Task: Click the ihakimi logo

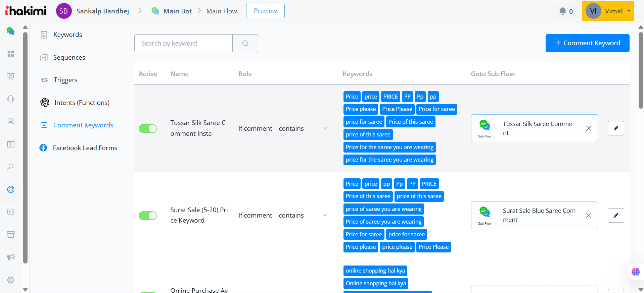Action: [x=26, y=11]
